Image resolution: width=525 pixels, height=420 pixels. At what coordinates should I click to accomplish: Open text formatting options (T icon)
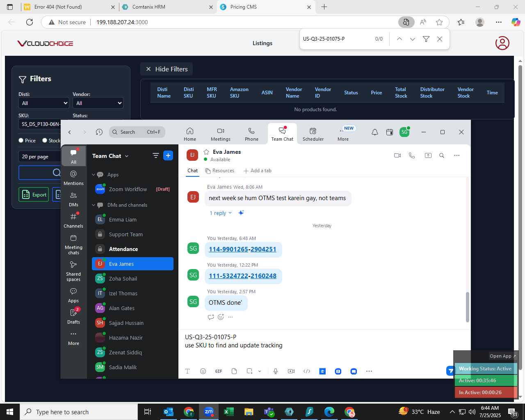(187, 371)
